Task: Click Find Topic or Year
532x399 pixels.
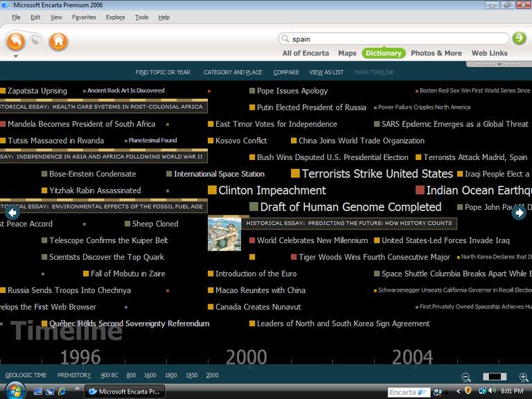Action: [163, 72]
